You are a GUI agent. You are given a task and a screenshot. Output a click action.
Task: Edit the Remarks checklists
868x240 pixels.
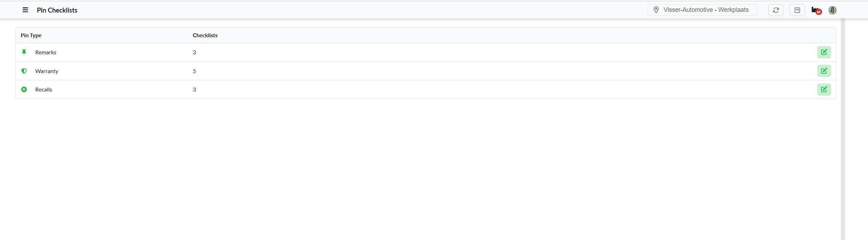pyautogui.click(x=824, y=52)
